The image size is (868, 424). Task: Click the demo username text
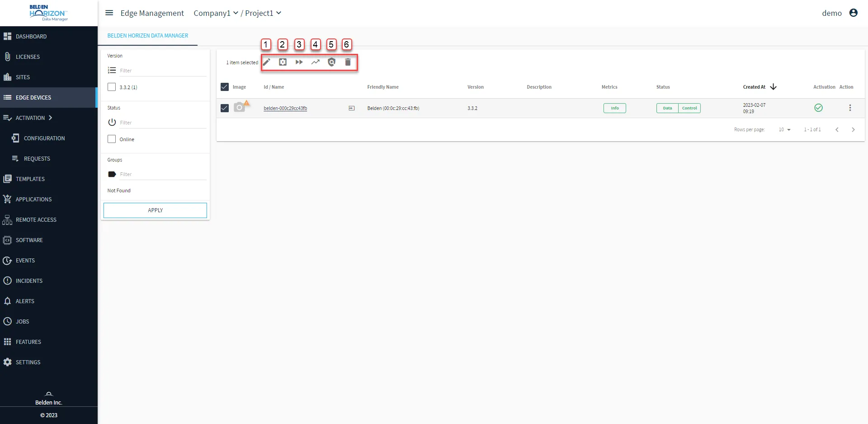(832, 13)
